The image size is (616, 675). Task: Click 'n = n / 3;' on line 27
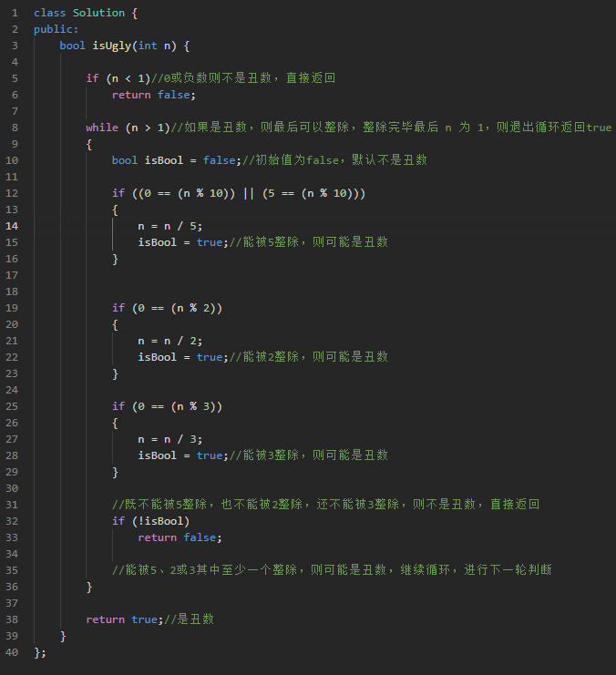coord(169,439)
